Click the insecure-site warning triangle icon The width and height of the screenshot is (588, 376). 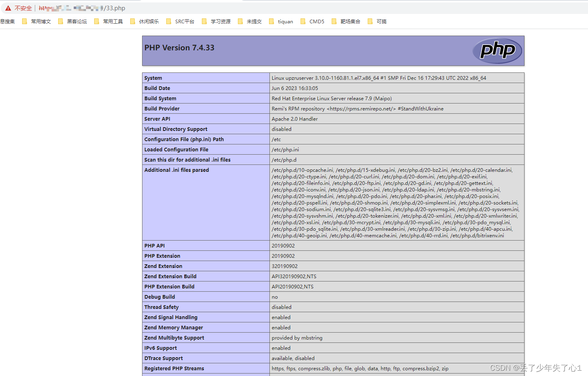[x=8, y=8]
